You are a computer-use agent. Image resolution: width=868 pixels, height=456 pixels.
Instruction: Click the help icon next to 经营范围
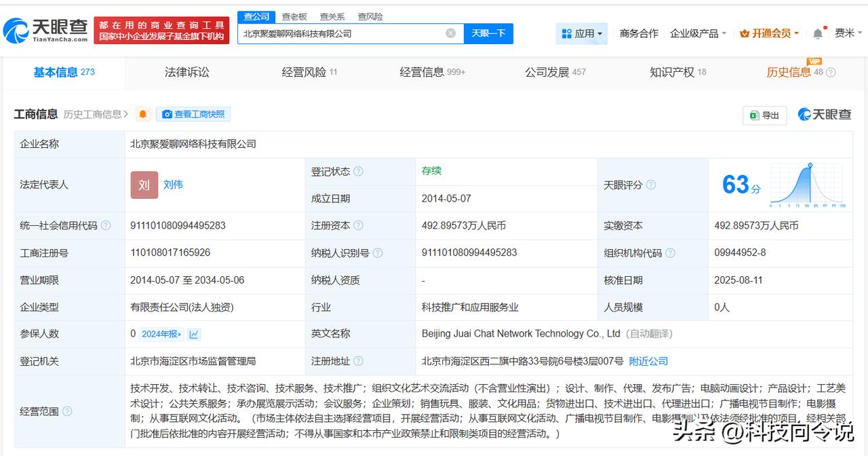(67, 411)
